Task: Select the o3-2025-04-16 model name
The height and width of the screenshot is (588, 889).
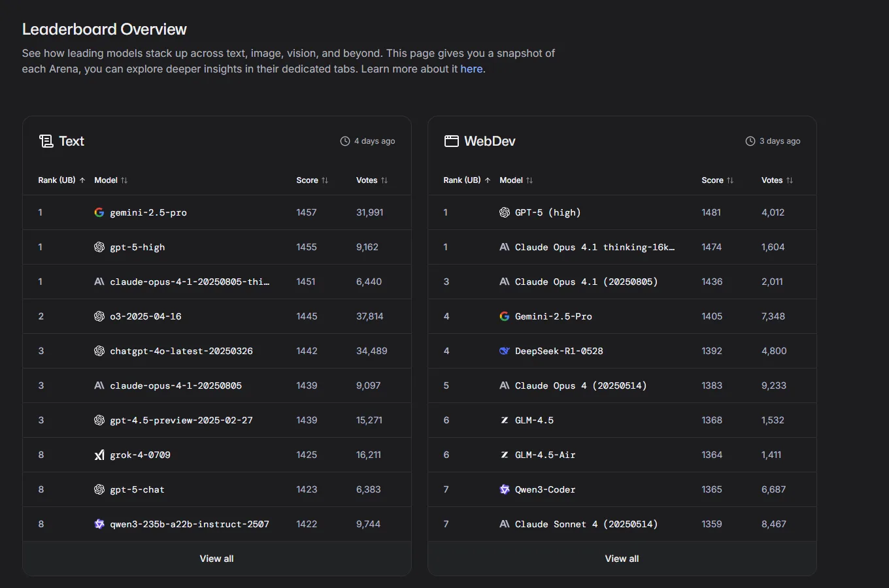Action: 146,316
